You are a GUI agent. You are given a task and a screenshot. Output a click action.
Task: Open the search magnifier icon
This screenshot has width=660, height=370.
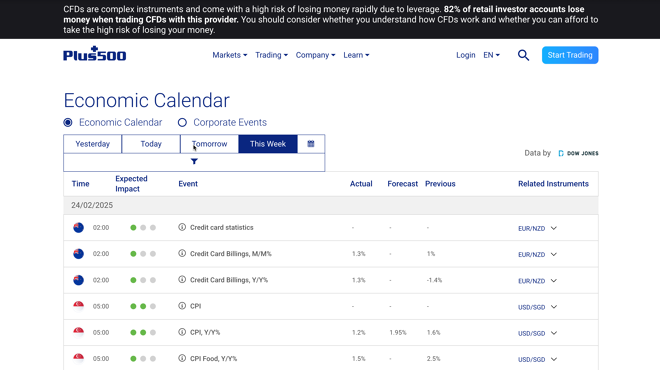coord(523,55)
